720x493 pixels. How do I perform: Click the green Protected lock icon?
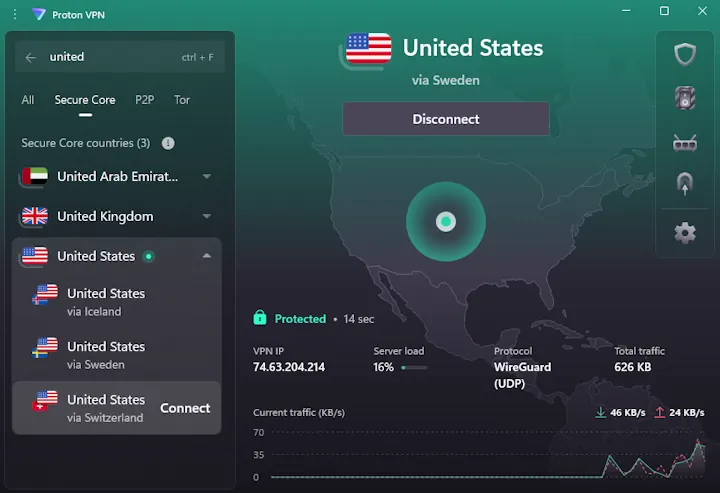coord(260,318)
